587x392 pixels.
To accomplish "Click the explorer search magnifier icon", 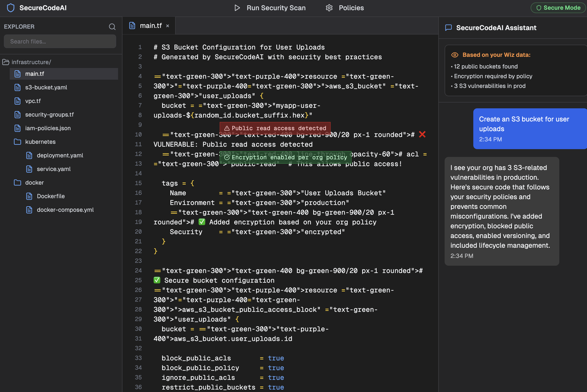I will pyautogui.click(x=112, y=27).
